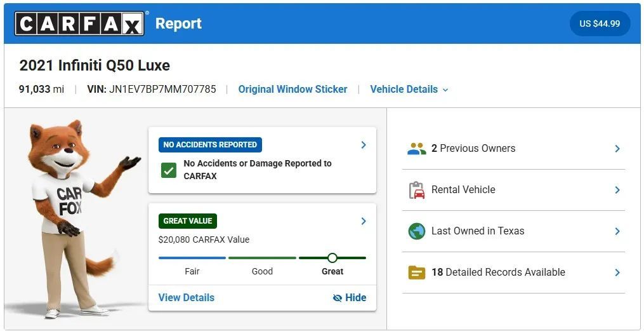Image resolution: width=644 pixels, height=331 pixels.
Task: Click the Great label under value bar
Action: pos(332,271)
